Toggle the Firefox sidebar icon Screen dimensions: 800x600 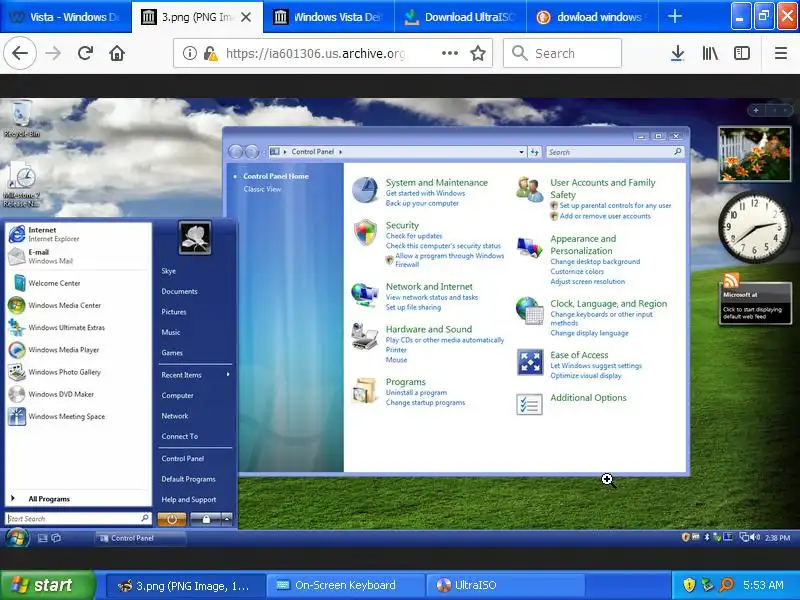[741, 53]
